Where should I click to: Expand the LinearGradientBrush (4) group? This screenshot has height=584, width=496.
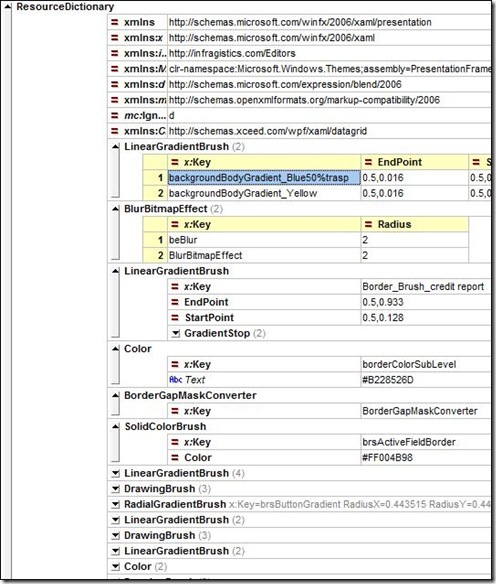pos(115,473)
